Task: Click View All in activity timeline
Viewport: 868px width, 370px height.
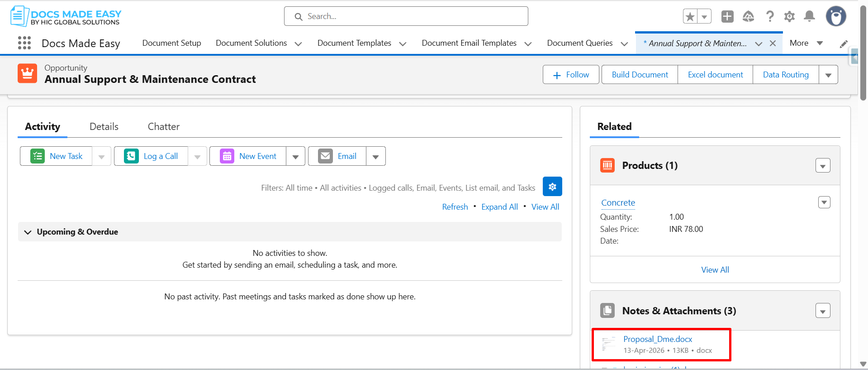Action: [545, 207]
